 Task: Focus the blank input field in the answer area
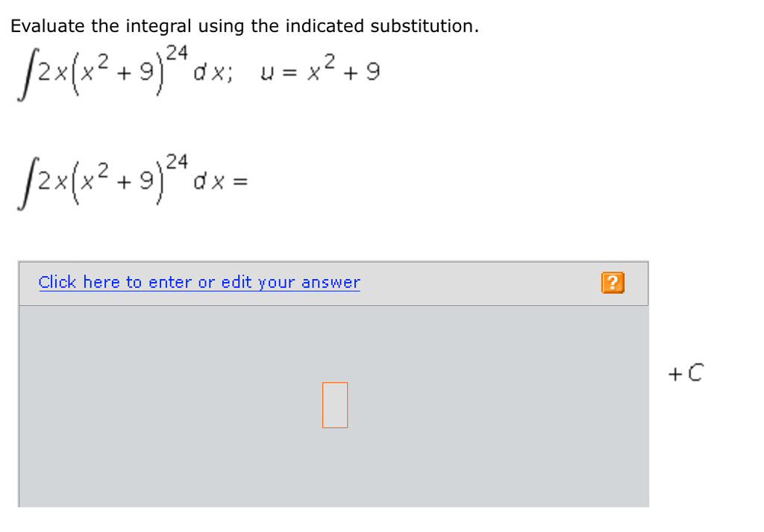pyautogui.click(x=334, y=404)
